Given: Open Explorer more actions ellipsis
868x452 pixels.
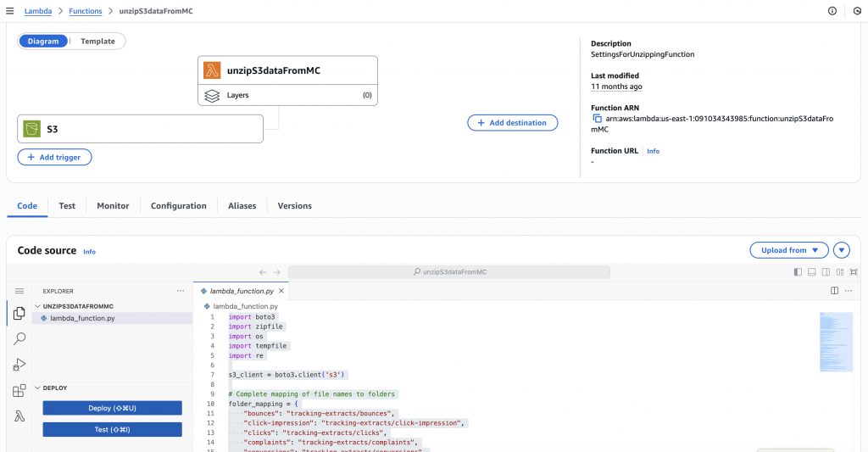Looking at the screenshot, I should click(181, 291).
